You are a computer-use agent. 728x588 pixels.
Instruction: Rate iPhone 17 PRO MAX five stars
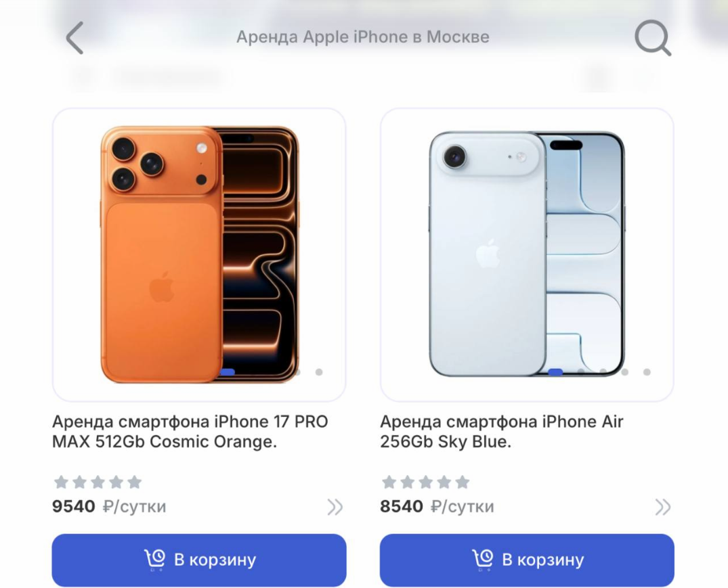(x=135, y=482)
